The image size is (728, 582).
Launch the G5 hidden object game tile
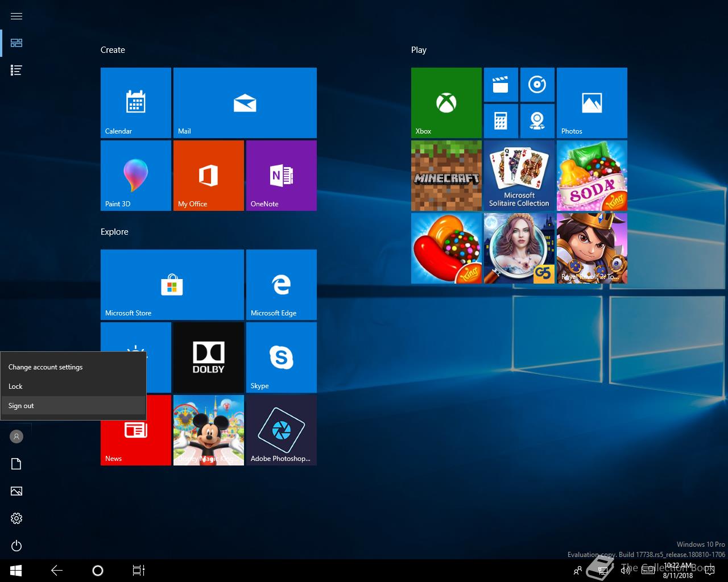[x=519, y=248]
